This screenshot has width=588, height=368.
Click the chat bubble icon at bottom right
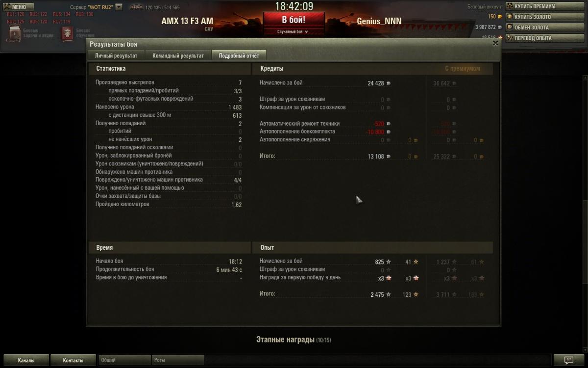pos(568,360)
